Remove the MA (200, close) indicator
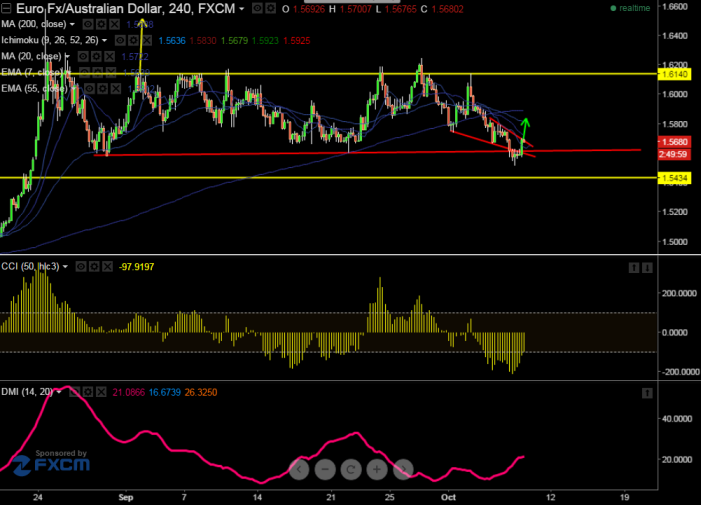This screenshot has height=505, width=701. tap(114, 24)
